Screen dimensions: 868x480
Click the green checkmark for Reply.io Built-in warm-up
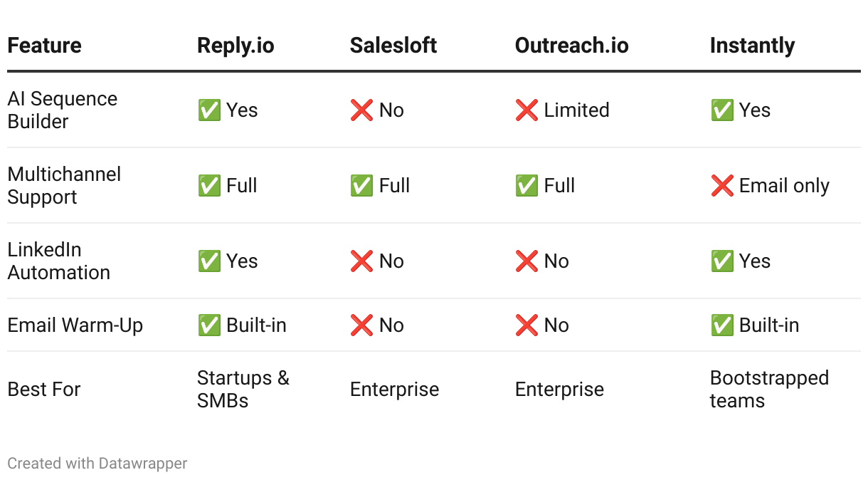pos(209,325)
